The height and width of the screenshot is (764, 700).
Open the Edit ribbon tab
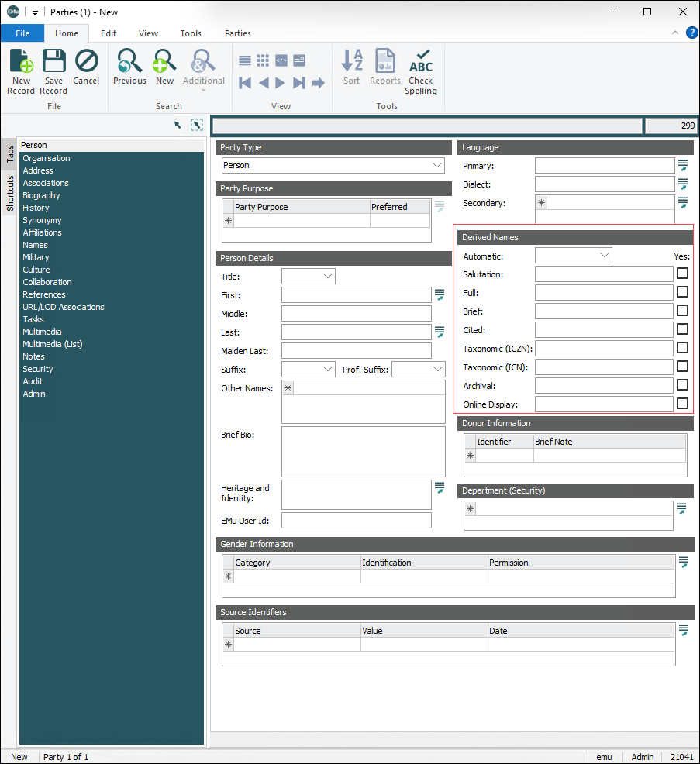click(109, 33)
